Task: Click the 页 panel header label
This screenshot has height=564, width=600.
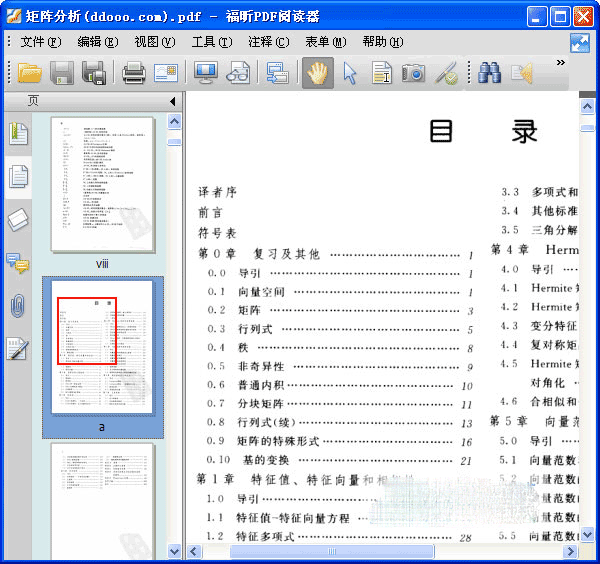Action: (33, 101)
